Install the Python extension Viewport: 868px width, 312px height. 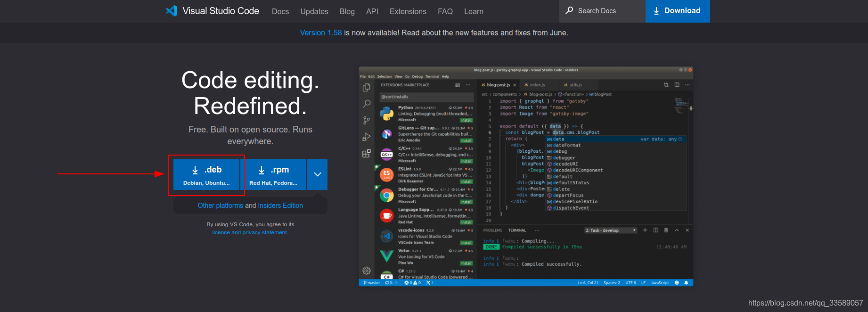467,120
